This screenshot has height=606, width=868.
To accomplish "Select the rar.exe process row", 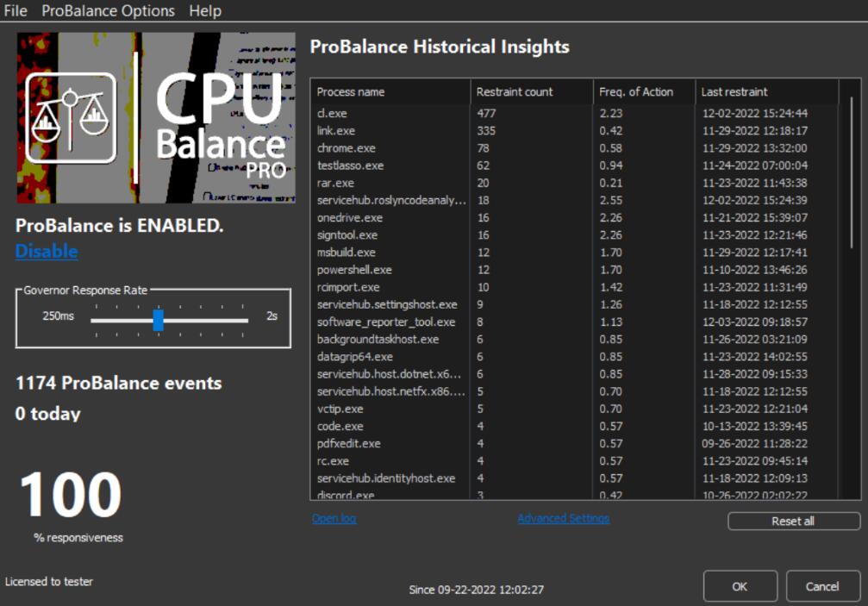I will [575, 183].
